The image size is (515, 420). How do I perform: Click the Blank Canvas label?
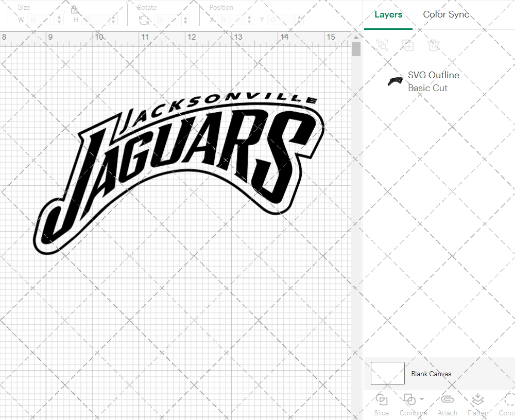[432, 374]
